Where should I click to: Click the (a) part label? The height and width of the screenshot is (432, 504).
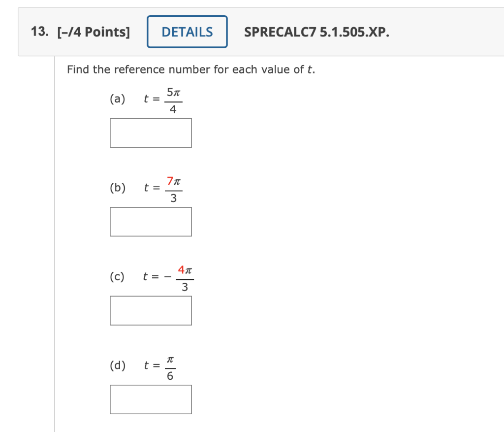[117, 99]
